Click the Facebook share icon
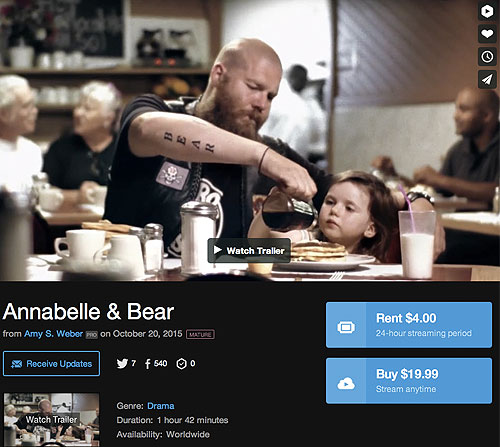Viewport: 500px width, 447px height. [x=148, y=364]
